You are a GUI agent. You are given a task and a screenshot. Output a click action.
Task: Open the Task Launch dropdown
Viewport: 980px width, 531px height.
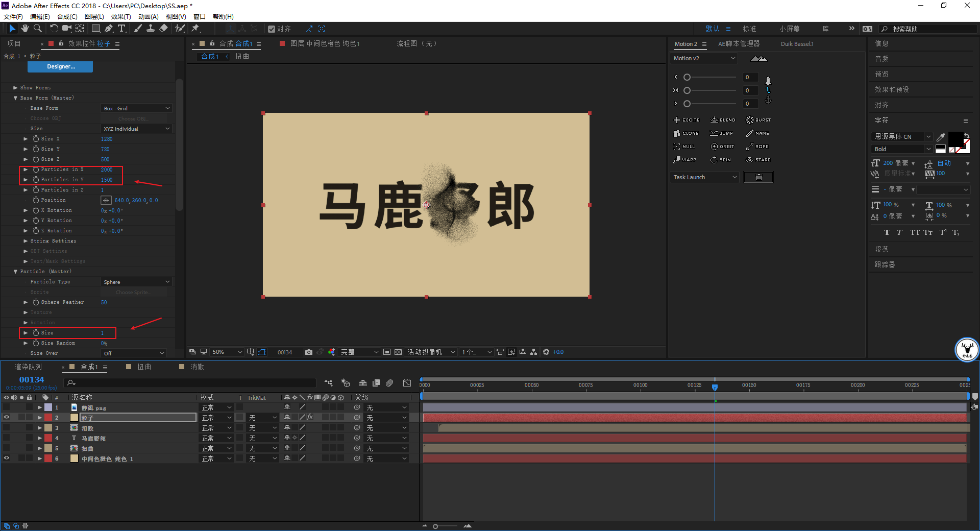pyautogui.click(x=705, y=177)
